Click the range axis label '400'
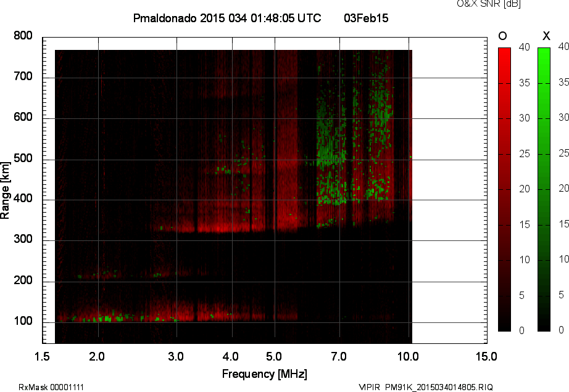The image size is (569, 392). click(23, 198)
